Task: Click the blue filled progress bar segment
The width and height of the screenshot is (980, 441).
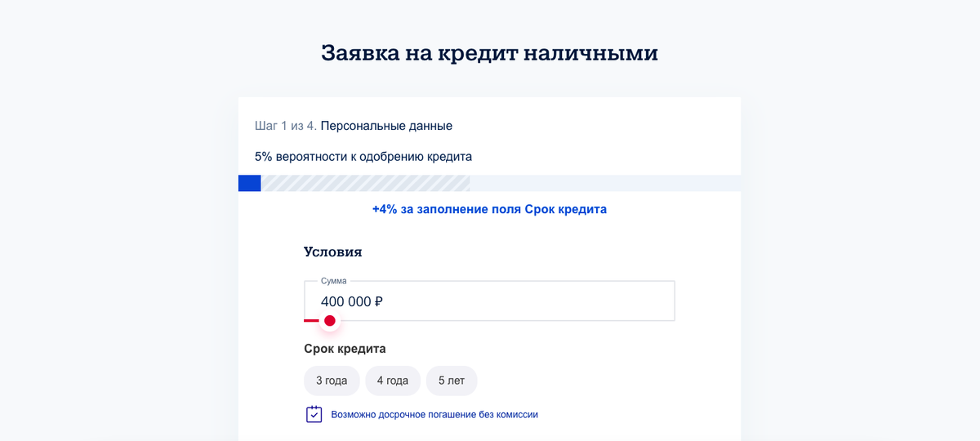Action: (x=250, y=183)
